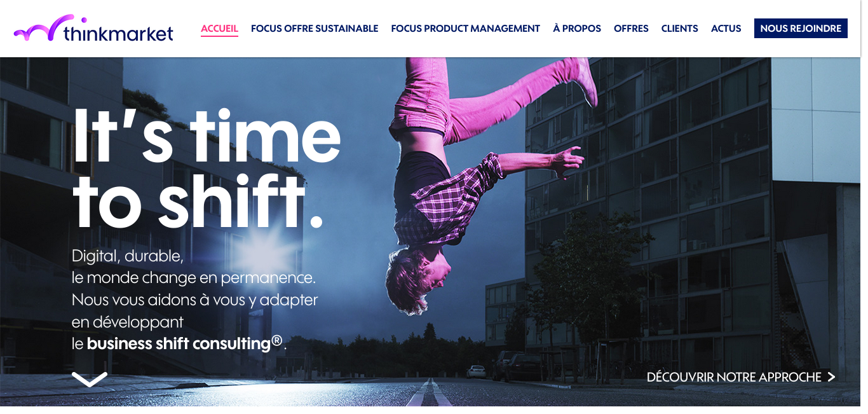The image size is (868, 414).
Task: Click the white down chevron arrow
Action: coord(90,379)
